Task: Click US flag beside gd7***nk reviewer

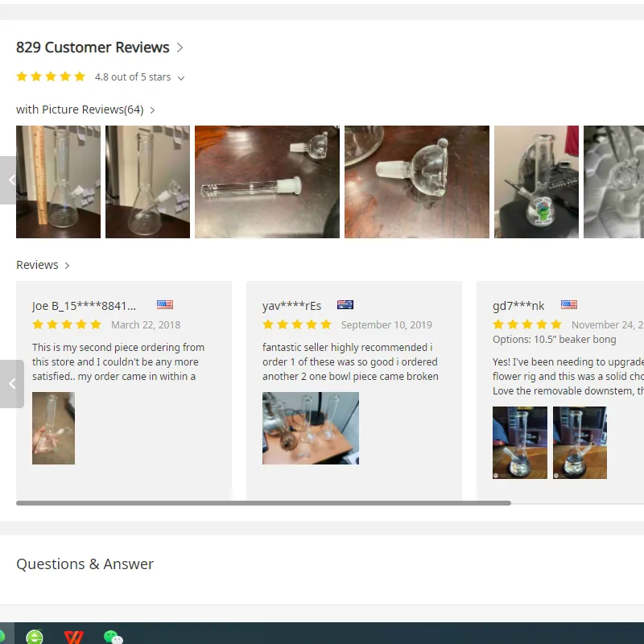Action: (x=569, y=305)
